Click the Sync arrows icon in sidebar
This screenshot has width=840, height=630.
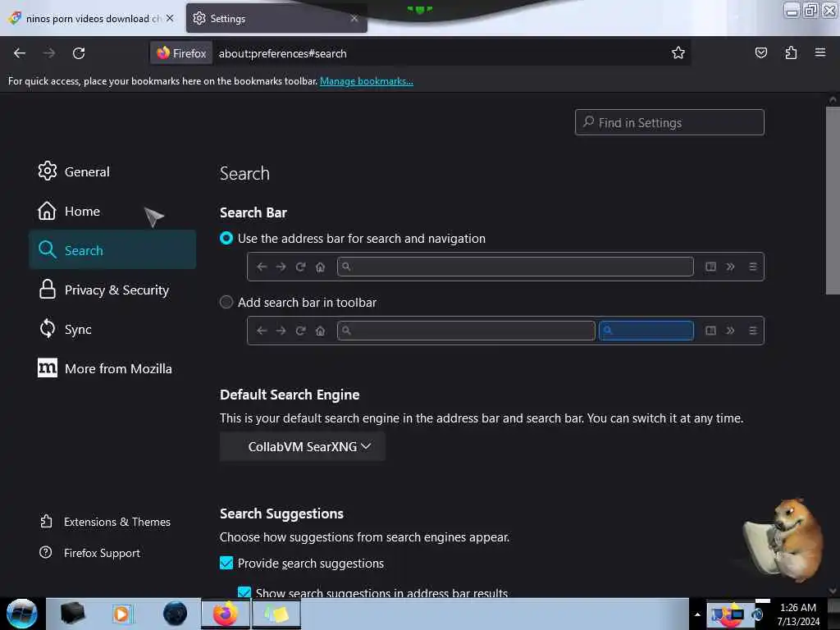(47, 328)
